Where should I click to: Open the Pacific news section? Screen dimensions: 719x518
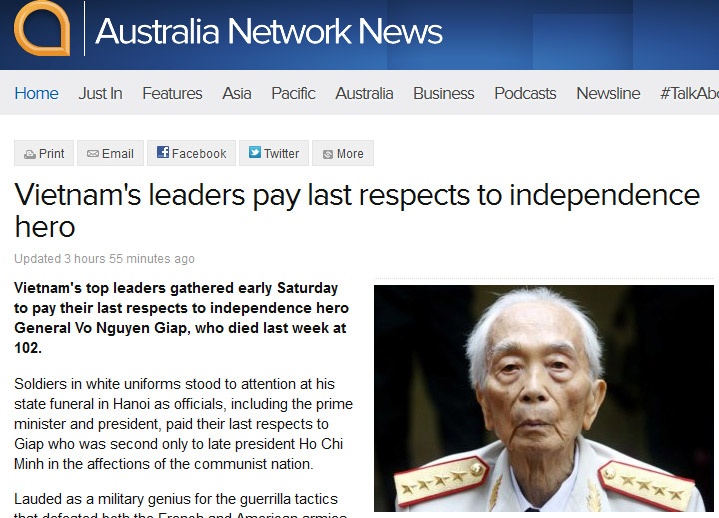click(293, 94)
